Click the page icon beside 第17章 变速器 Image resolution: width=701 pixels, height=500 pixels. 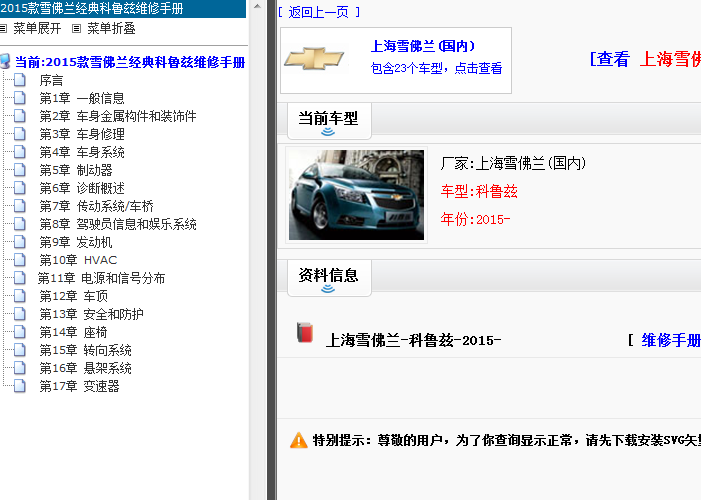[20, 386]
